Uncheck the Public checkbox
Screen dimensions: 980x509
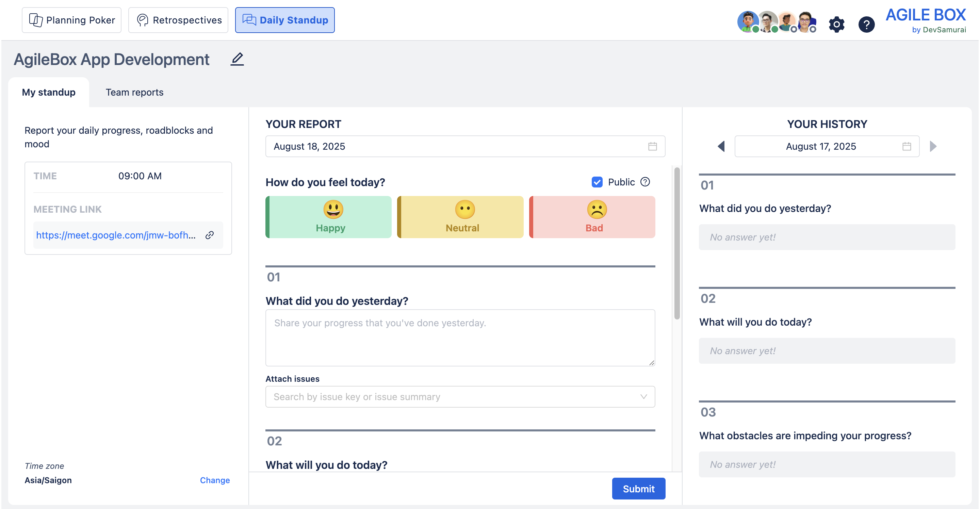point(597,182)
